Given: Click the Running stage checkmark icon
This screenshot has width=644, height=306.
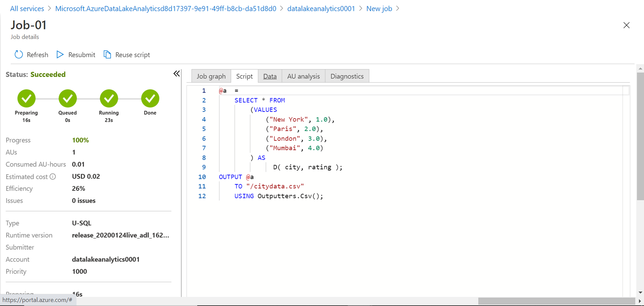Looking at the screenshot, I should 109,98.
